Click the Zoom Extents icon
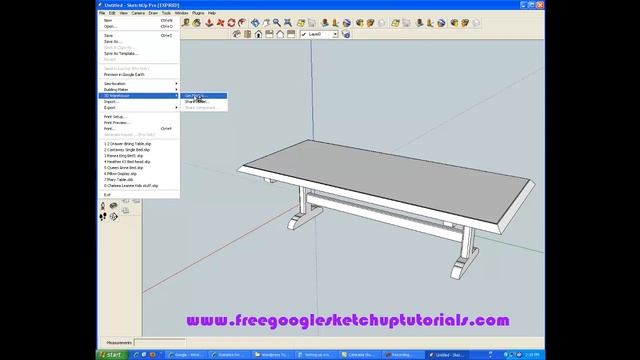640x360 pixels. (288, 23)
